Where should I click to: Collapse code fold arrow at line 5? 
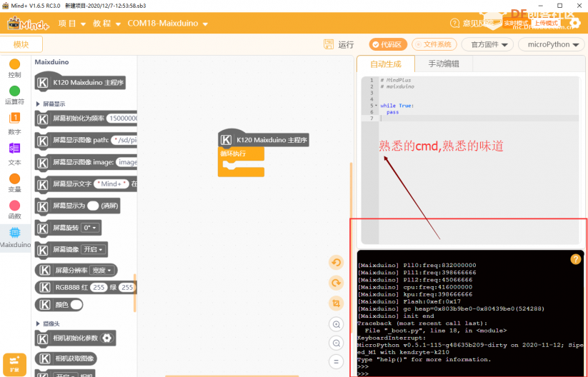[x=376, y=106]
